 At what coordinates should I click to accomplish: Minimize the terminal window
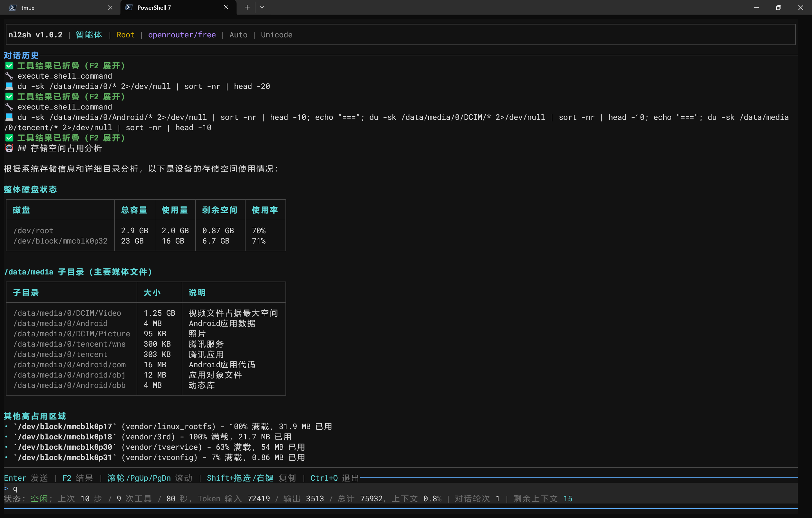pyautogui.click(x=756, y=7)
